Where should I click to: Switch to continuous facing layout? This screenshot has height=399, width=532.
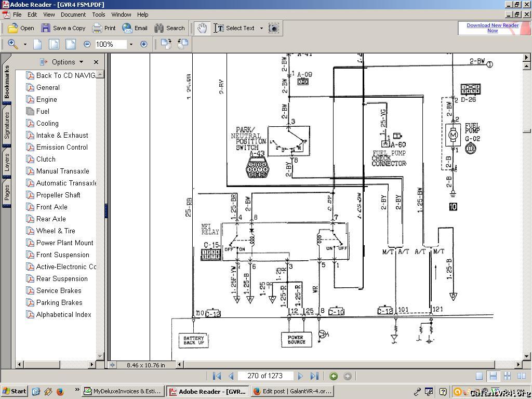[x=507, y=376]
